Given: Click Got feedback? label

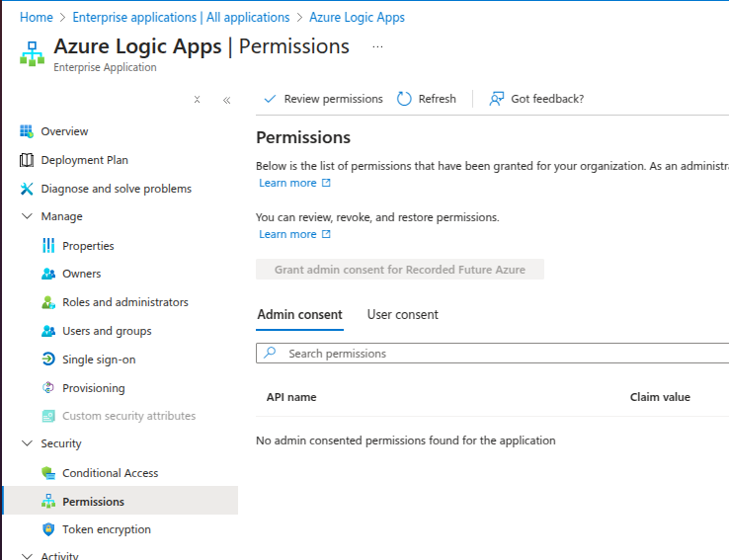Looking at the screenshot, I should click(547, 99).
